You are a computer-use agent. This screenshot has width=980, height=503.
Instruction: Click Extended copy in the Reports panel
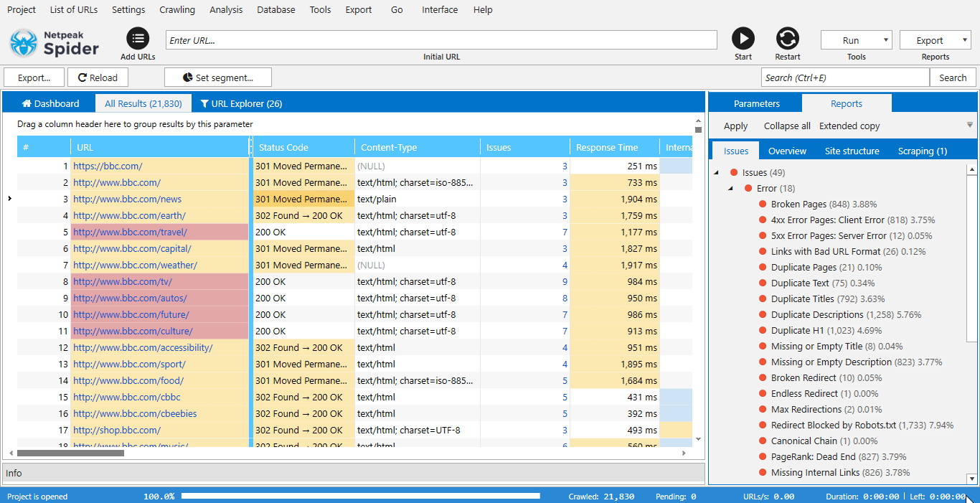point(849,126)
